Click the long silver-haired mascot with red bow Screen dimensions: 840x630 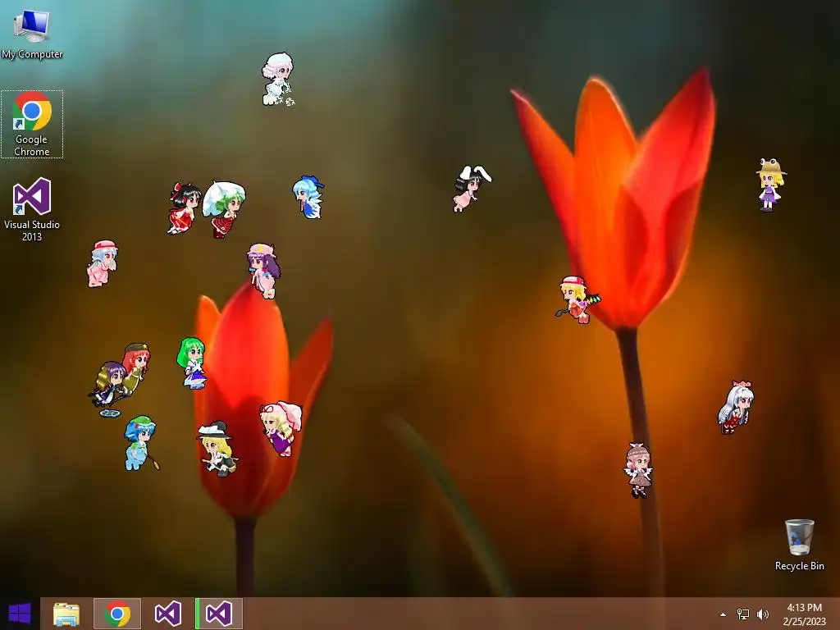pyautogui.click(x=736, y=407)
